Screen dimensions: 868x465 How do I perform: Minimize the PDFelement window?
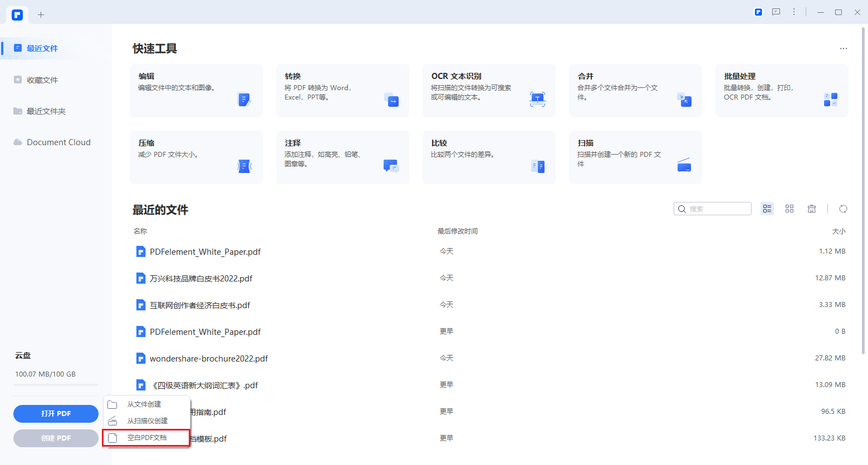pyautogui.click(x=820, y=12)
